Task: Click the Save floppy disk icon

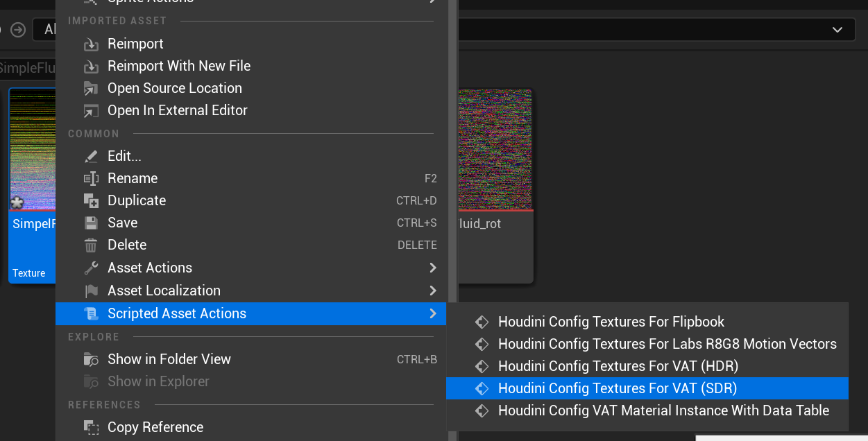Action: 91,223
